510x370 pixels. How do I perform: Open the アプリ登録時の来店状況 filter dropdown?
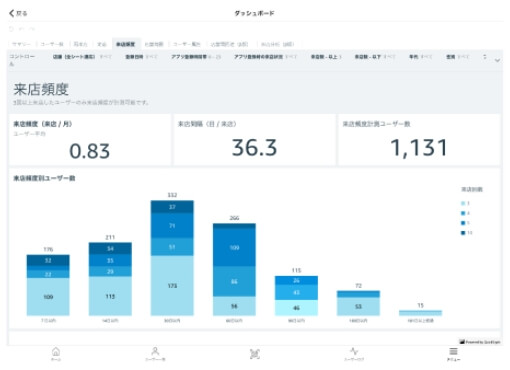click(265, 57)
